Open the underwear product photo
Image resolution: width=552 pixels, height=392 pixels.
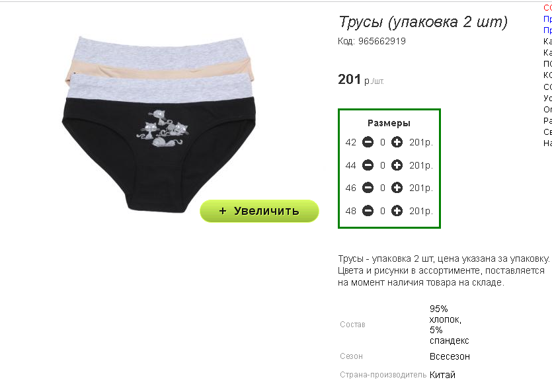click(159, 124)
